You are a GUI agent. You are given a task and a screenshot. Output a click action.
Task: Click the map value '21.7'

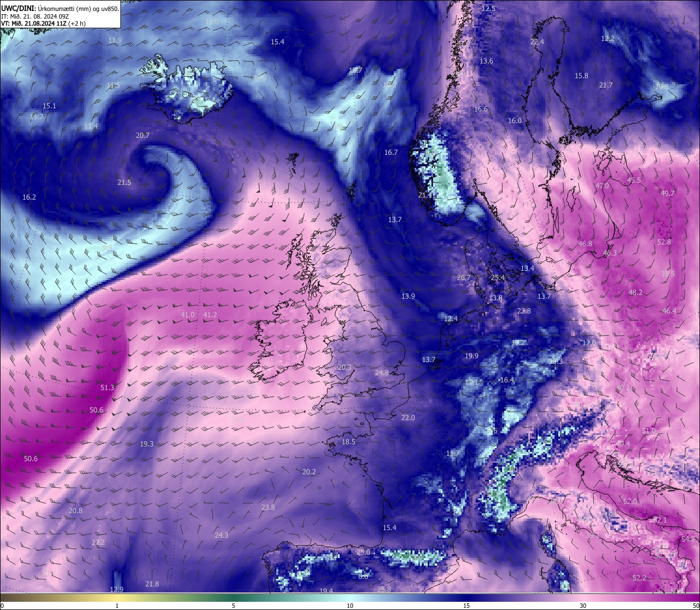coord(605,85)
